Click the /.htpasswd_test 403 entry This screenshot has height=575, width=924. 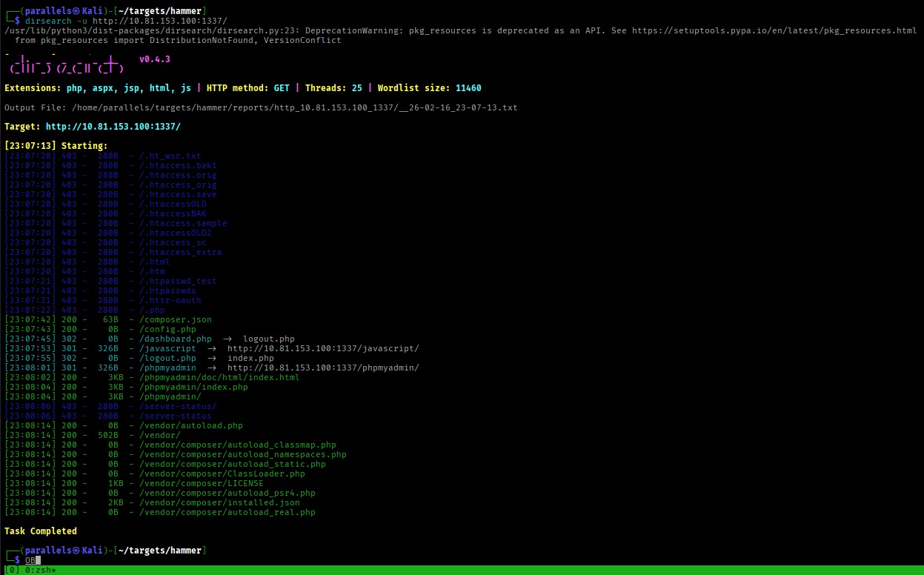pyautogui.click(x=178, y=281)
